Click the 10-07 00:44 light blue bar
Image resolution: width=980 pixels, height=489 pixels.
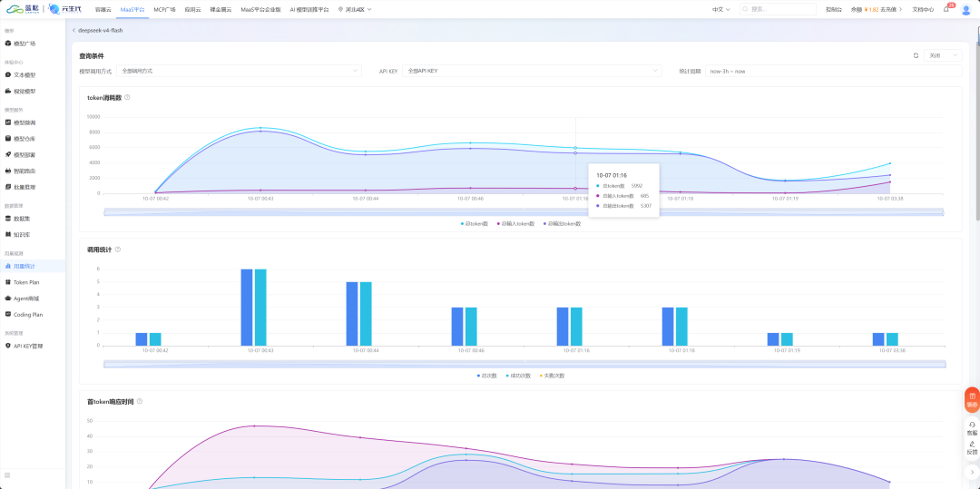(366, 314)
